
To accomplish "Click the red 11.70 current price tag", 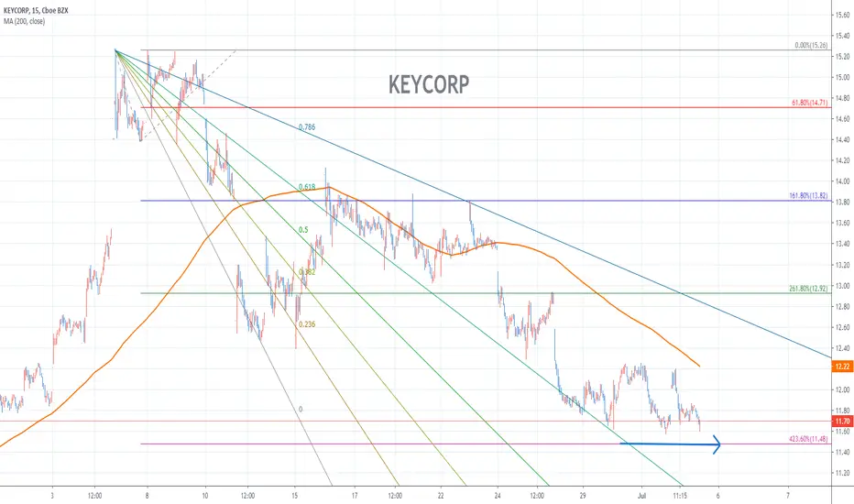I will tap(843, 422).
